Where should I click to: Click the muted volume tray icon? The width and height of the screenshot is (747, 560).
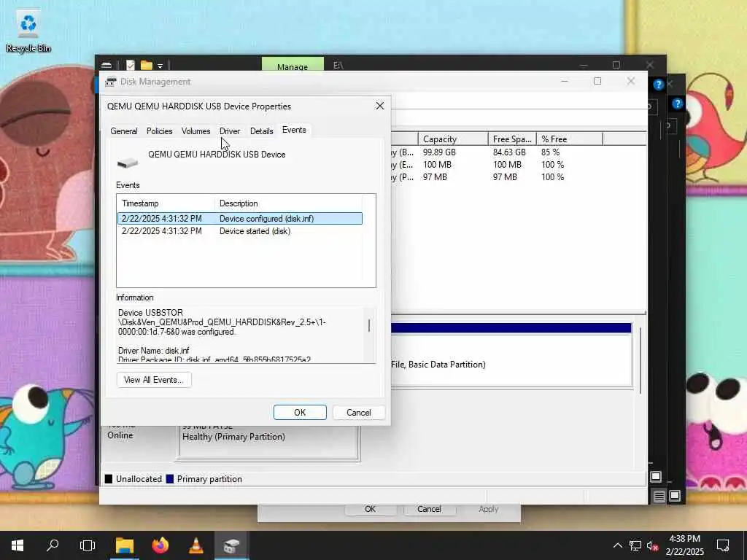point(653,545)
